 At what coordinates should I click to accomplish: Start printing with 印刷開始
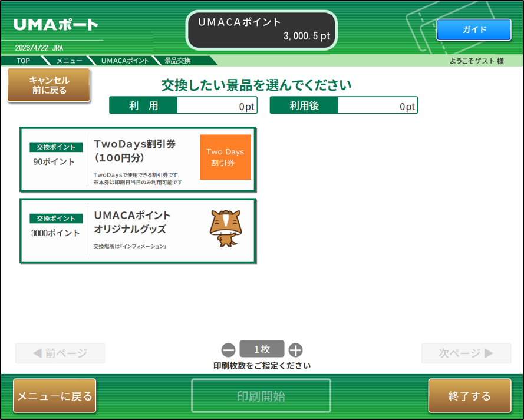point(261,396)
